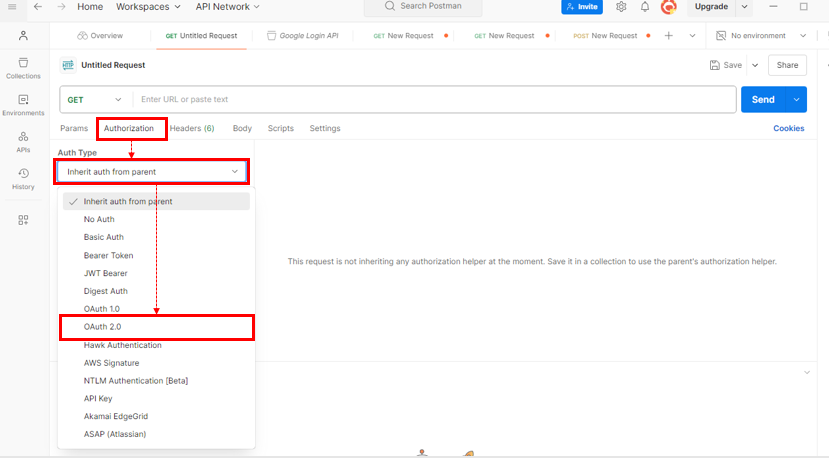This screenshot has height=458, width=829.
Task: Select the AWS Signature option
Action: pyautogui.click(x=156, y=363)
